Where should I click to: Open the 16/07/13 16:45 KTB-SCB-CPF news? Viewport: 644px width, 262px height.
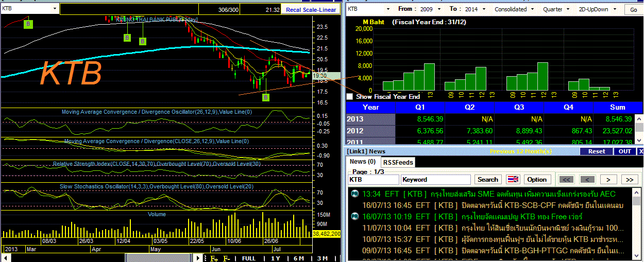(494, 205)
